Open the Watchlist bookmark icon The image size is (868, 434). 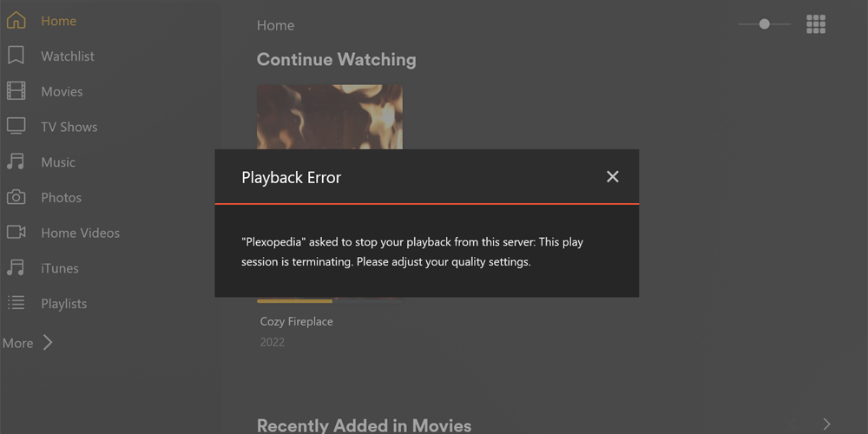(x=16, y=56)
